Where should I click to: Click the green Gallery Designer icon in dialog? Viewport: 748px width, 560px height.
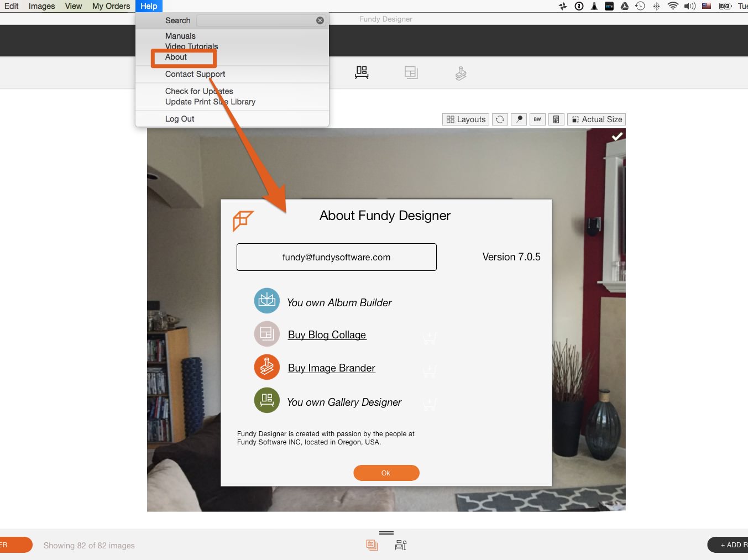click(x=267, y=400)
